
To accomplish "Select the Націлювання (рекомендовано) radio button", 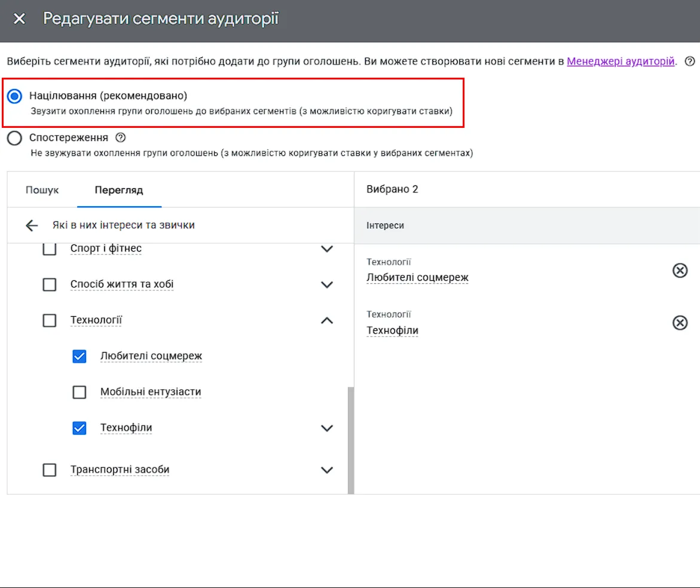I will (x=14, y=96).
